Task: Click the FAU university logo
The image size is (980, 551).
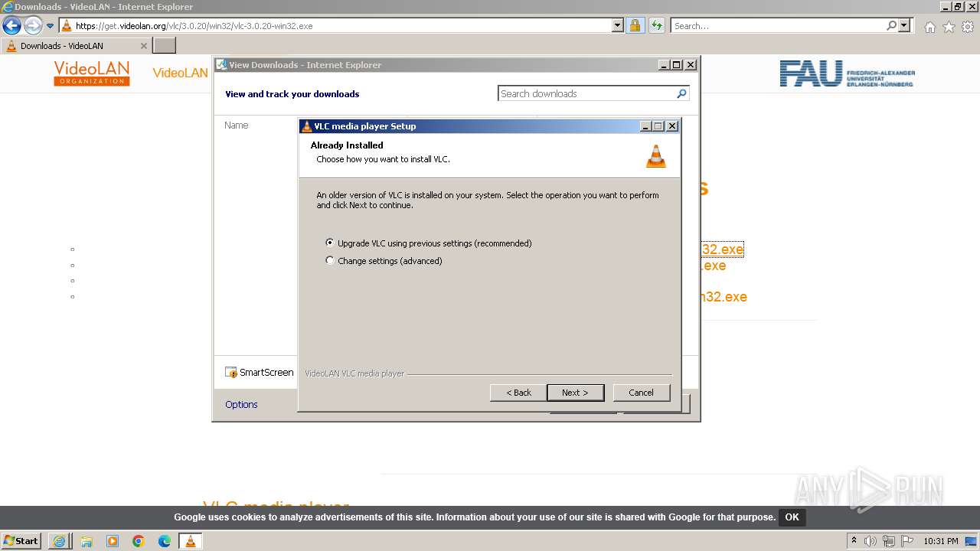Action: (847, 74)
